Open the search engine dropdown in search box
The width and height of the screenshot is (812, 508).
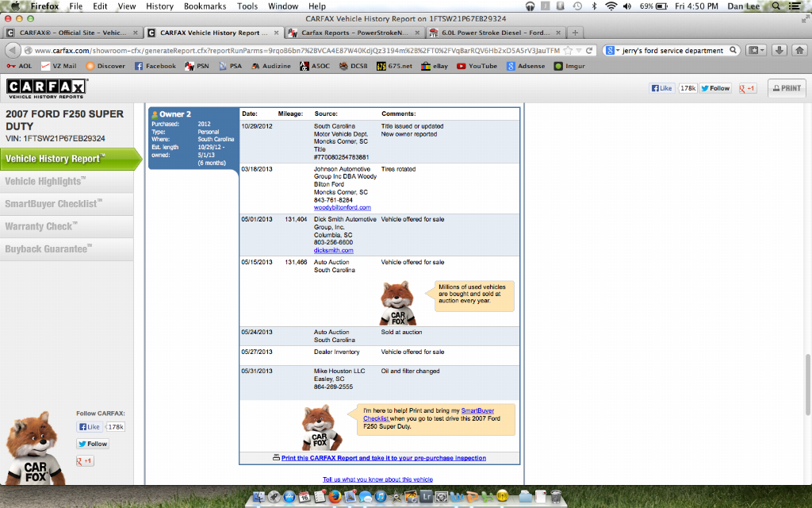tap(613, 50)
